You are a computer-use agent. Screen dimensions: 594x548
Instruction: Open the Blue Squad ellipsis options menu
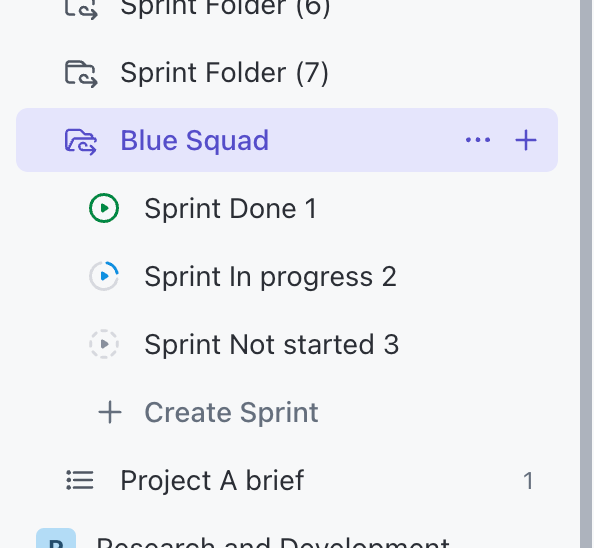[478, 140]
